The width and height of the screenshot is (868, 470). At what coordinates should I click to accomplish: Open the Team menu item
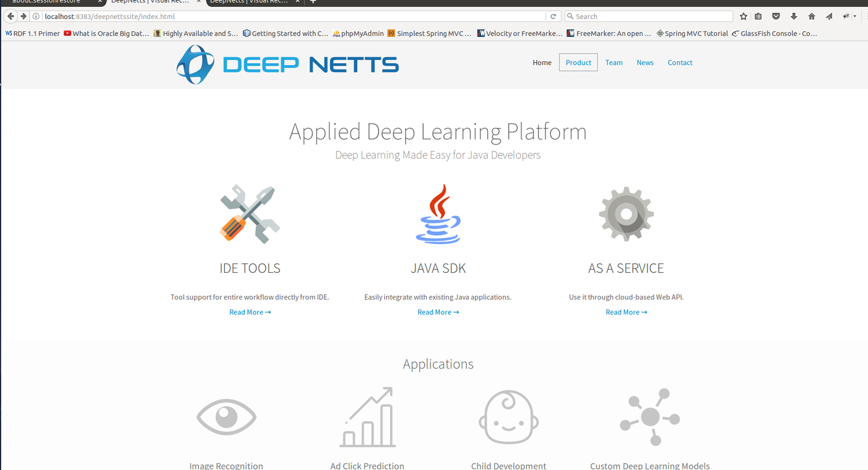pos(614,62)
